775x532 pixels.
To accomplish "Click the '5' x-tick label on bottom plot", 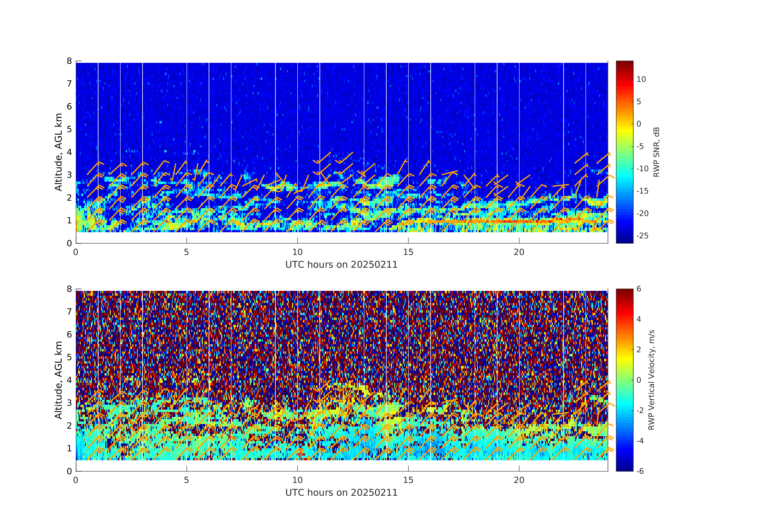I will coord(186,480).
